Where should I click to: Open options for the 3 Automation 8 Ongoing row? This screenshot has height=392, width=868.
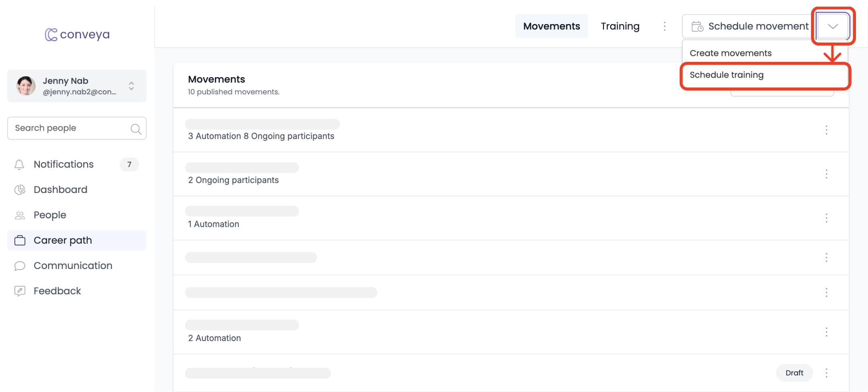[x=826, y=130]
